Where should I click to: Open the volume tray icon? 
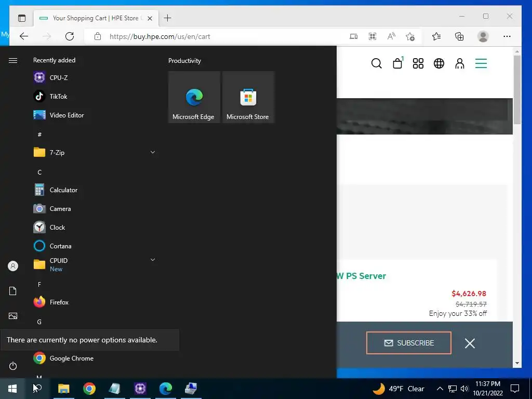[464, 389]
